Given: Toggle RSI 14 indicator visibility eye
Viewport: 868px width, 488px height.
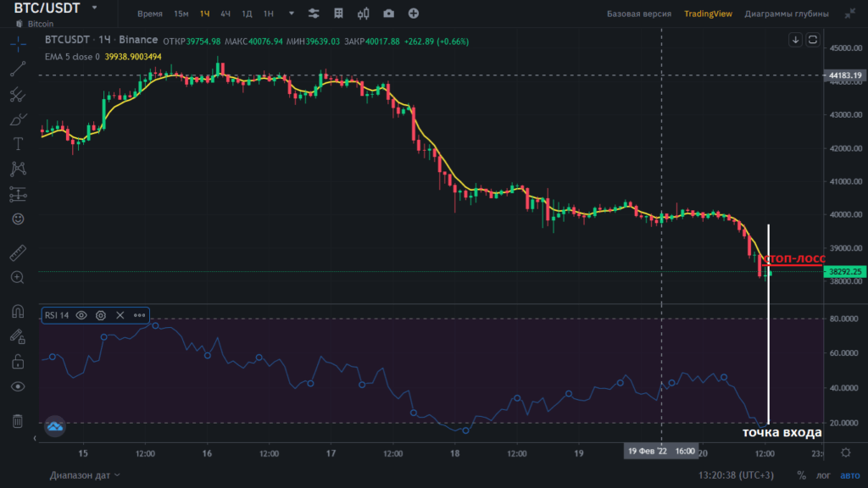Looking at the screenshot, I should 81,315.
